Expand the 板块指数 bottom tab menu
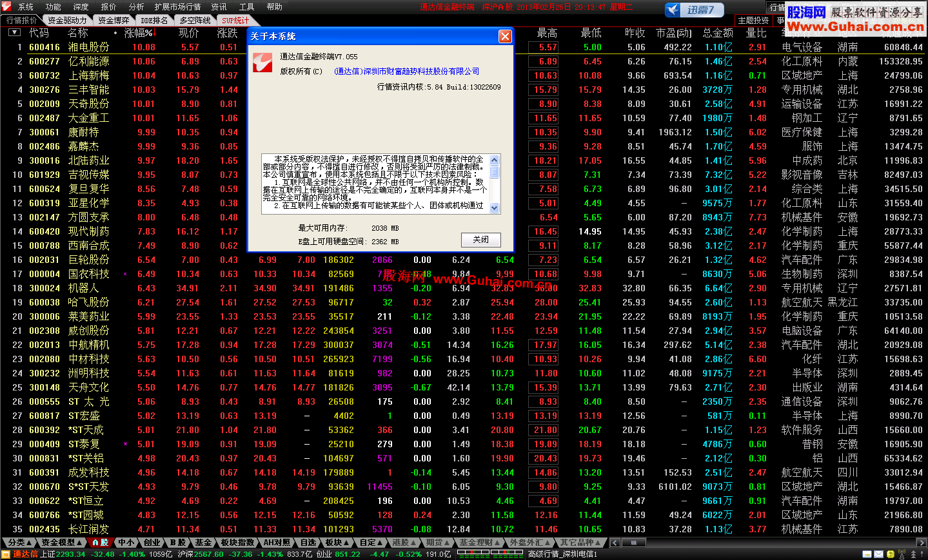Image resolution: width=928 pixels, height=560 pixels. coord(237,543)
